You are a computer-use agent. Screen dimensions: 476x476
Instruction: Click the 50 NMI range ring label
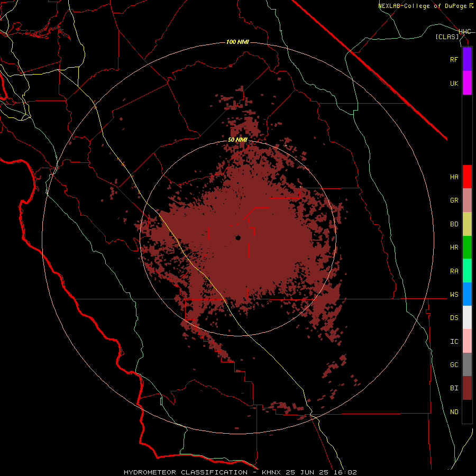[x=237, y=140]
